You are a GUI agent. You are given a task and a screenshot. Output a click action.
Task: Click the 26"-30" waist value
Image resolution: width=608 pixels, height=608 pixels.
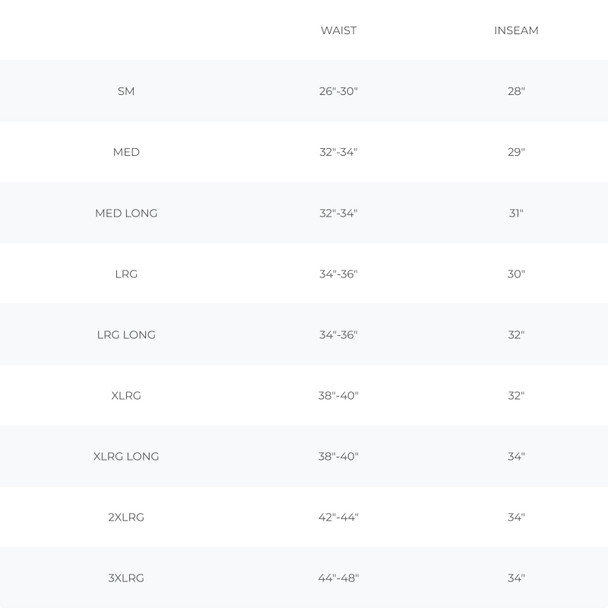[x=338, y=91]
